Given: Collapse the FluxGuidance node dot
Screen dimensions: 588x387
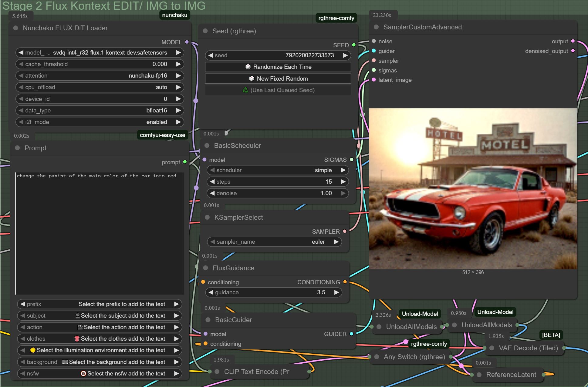Looking at the screenshot, I should click(206, 268).
